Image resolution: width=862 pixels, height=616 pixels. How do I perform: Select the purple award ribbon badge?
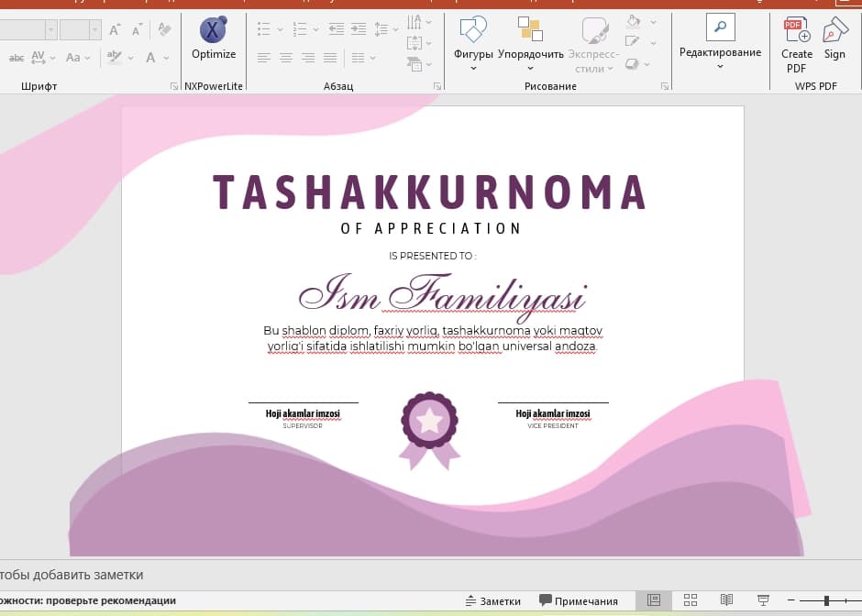[429, 431]
